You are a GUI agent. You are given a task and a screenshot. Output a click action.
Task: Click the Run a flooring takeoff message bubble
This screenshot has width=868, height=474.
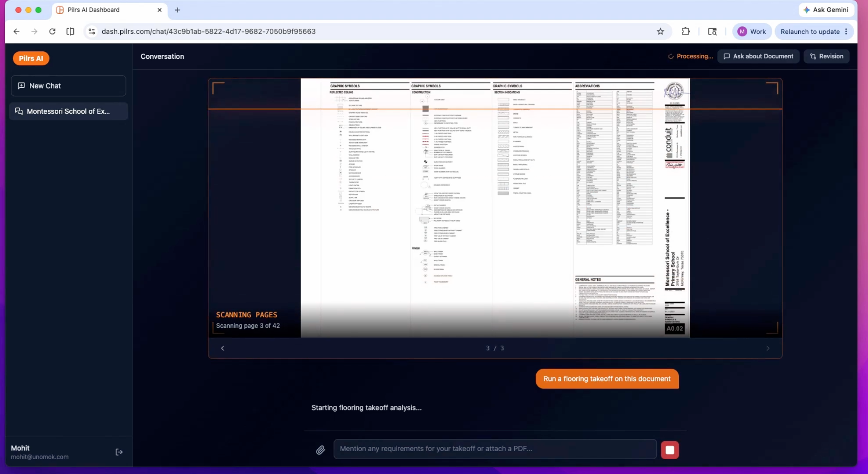tap(607, 379)
